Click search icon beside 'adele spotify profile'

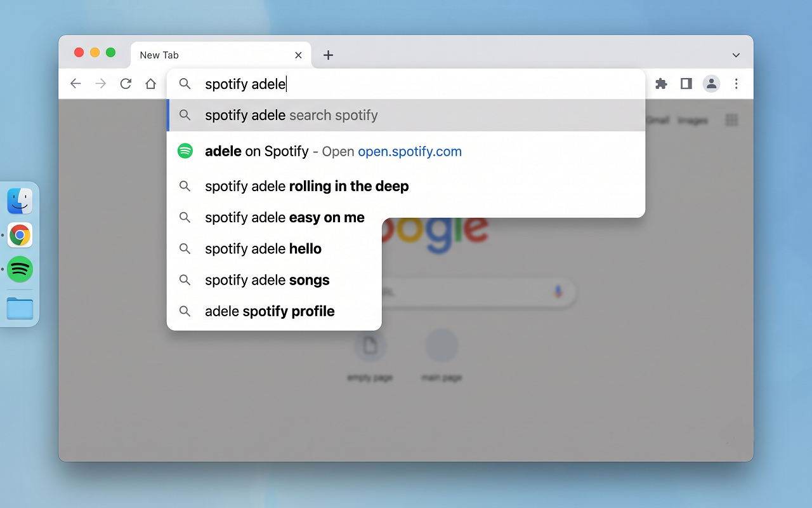(x=185, y=311)
